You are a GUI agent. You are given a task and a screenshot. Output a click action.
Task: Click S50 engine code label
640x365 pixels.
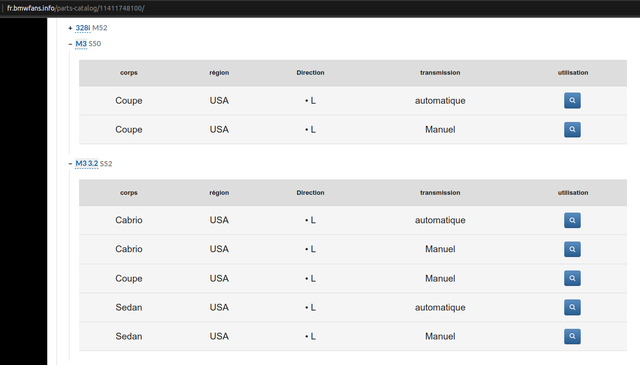pyautogui.click(x=95, y=44)
